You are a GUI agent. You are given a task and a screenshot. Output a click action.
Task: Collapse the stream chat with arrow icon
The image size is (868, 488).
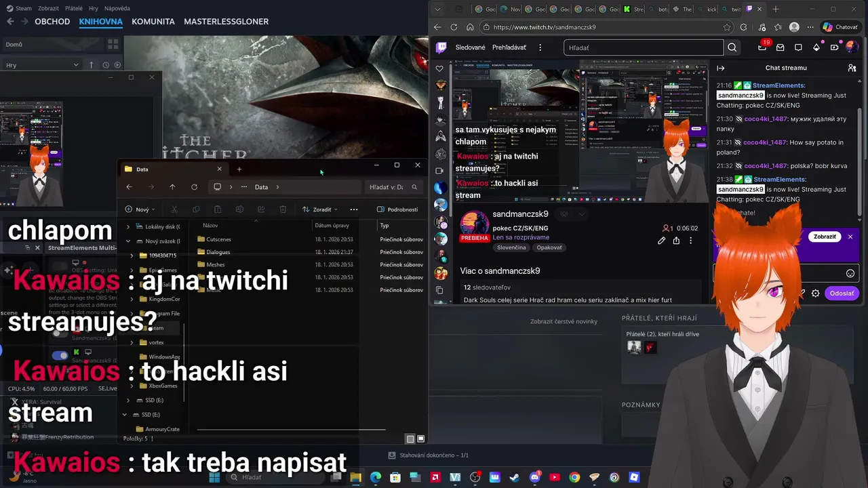(721, 68)
